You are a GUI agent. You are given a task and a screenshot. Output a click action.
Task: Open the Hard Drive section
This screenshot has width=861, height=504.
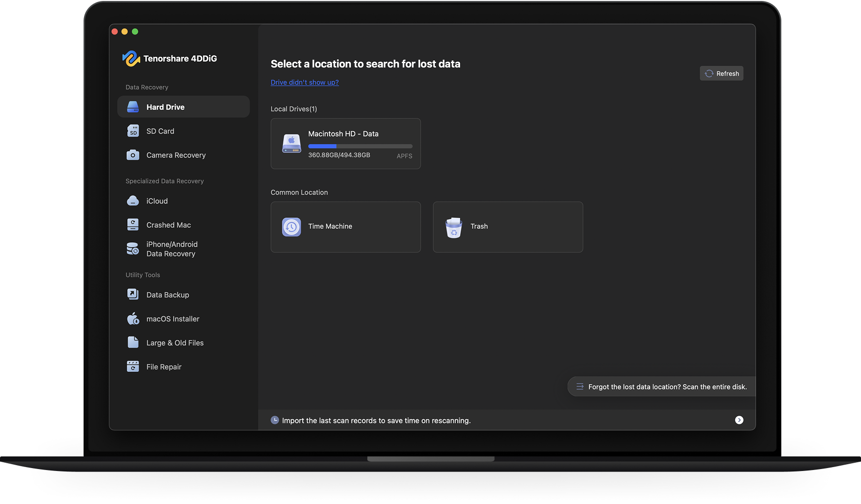tap(184, 107)
